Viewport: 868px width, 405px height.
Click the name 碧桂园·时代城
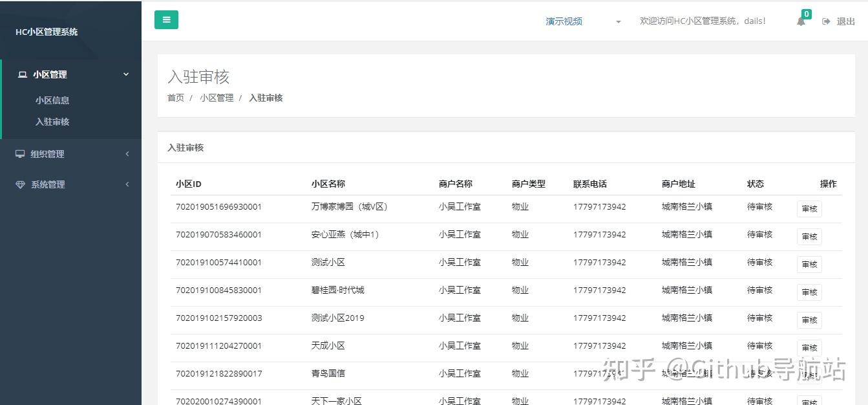pos(338,290)
